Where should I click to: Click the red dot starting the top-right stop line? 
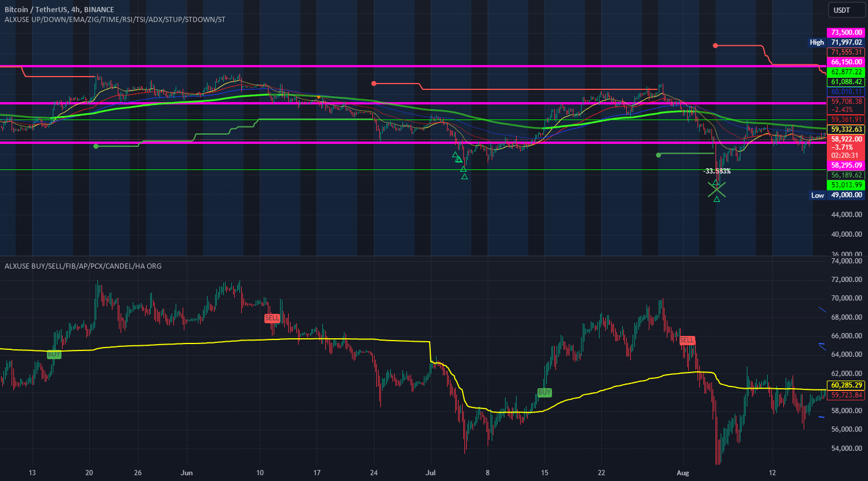coord(716,45)
